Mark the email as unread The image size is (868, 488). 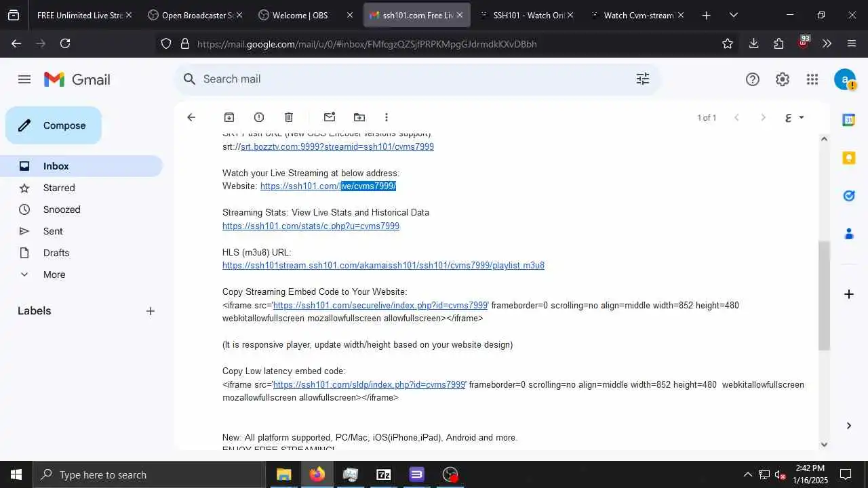330,117
